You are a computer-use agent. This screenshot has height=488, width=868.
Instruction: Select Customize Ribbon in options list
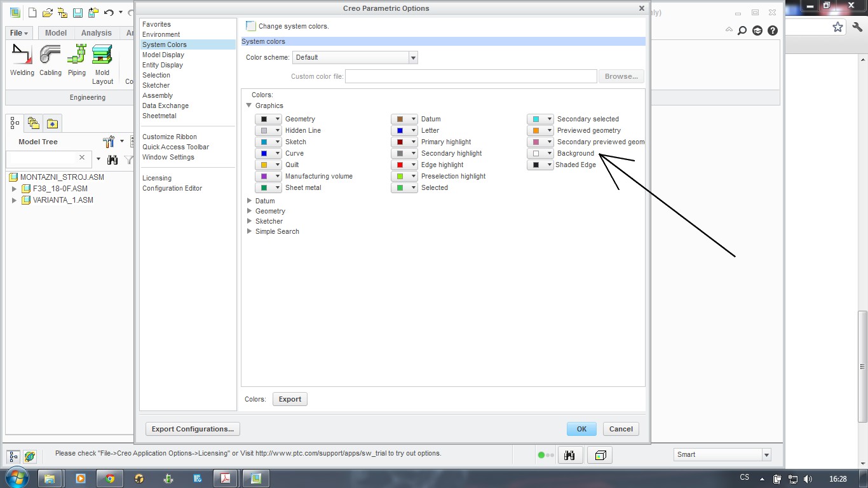point(170,137)
